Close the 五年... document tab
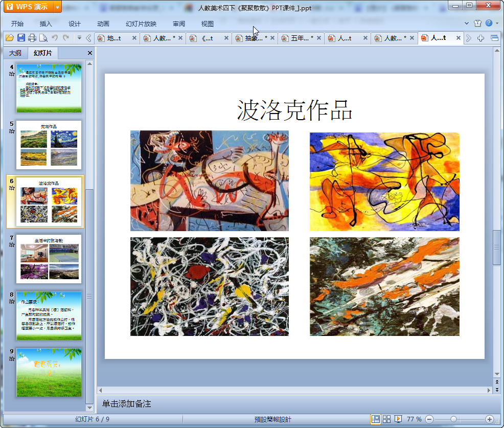The width and height of the screenshot is (504, 428). (x=319, y=38)
